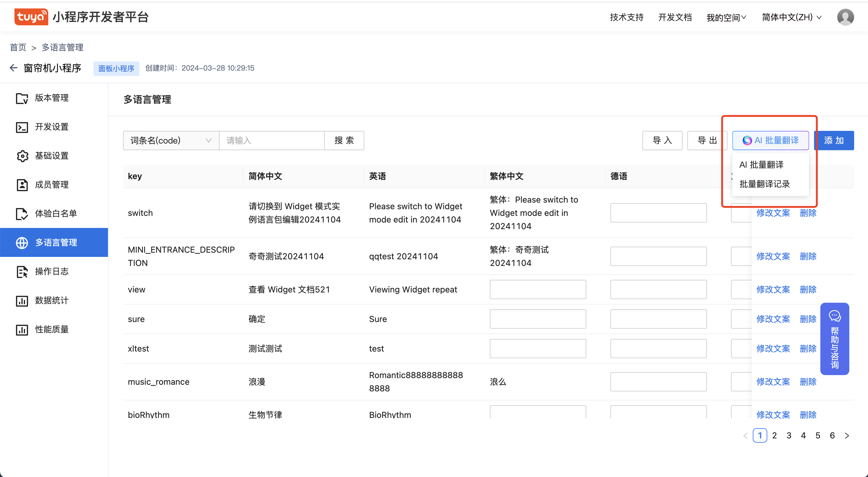This screenshot has height=477, width=868.
Task: Click the 导出 button
Action: click(707, 141)
